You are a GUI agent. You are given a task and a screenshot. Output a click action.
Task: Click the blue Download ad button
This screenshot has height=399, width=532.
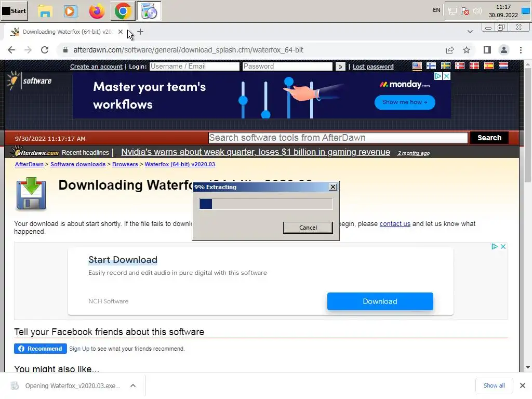coord(380,301)
